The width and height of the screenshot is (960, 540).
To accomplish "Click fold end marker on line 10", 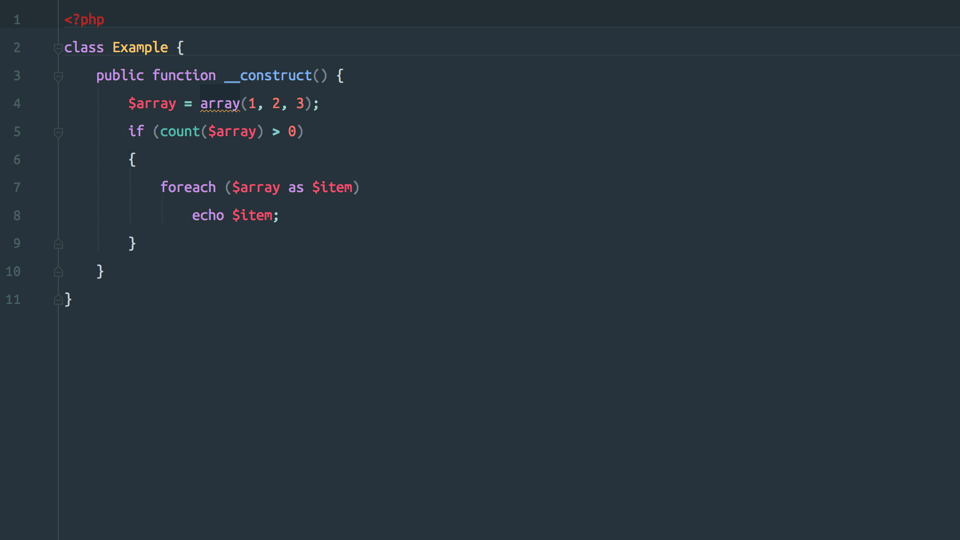I will 58,272.
